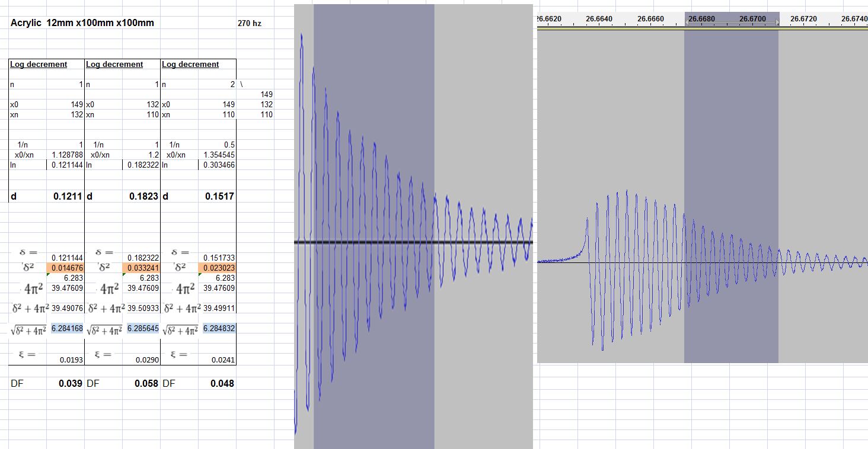Click the DF result '0.048'
868x449 pixels.
[222, 383]
